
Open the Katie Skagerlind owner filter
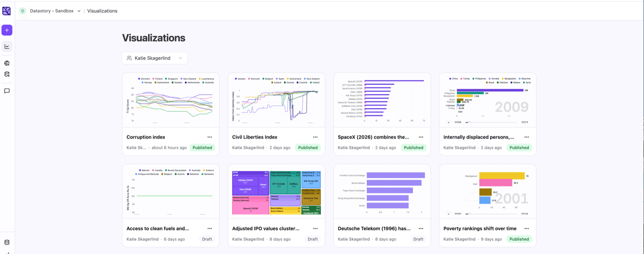(155, 58)
